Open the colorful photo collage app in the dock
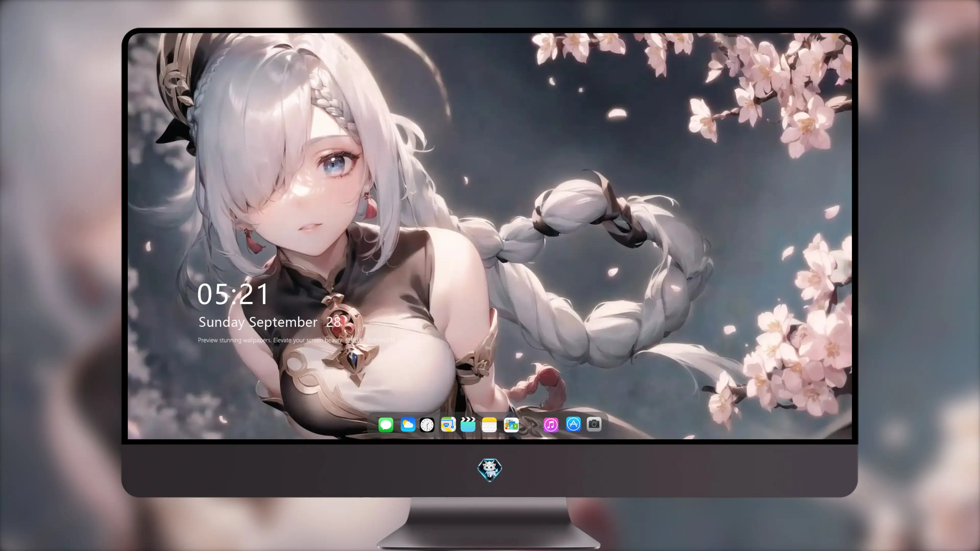This screenshot has height=551, width=980. pyautogui.click(x=511, y=424)
